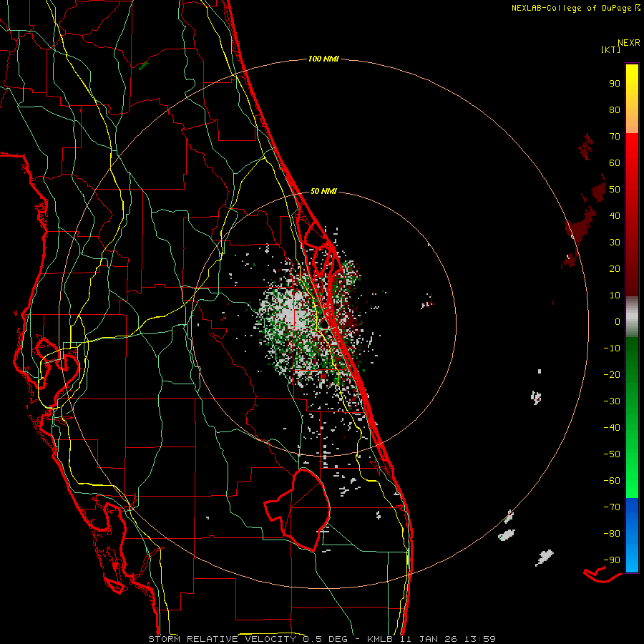
Task: Click the NEXR label above the scale
Action: click(629, 43)
